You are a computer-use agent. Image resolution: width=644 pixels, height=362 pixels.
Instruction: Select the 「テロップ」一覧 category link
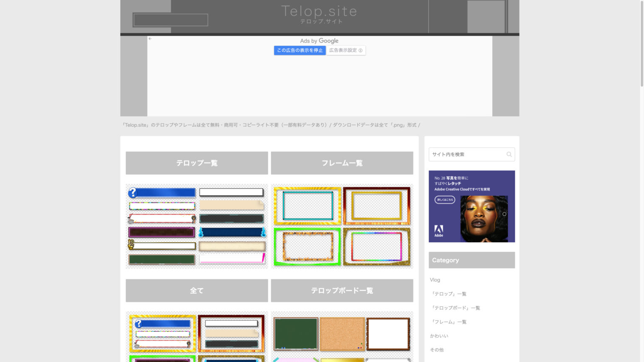pos(449,294)
